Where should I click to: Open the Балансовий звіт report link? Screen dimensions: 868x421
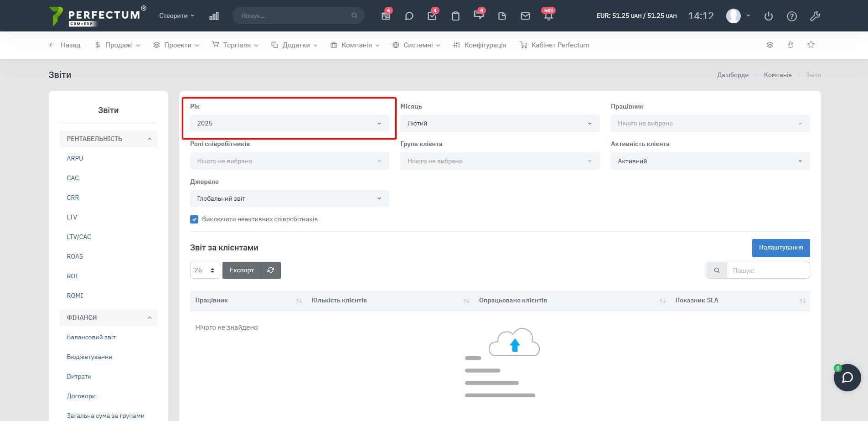click(x=91, y=337)
